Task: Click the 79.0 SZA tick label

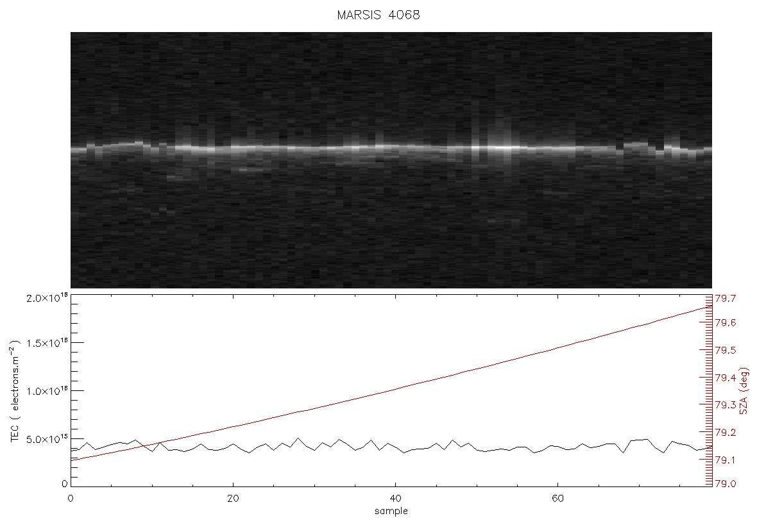Action: click(x=725, y=484)
